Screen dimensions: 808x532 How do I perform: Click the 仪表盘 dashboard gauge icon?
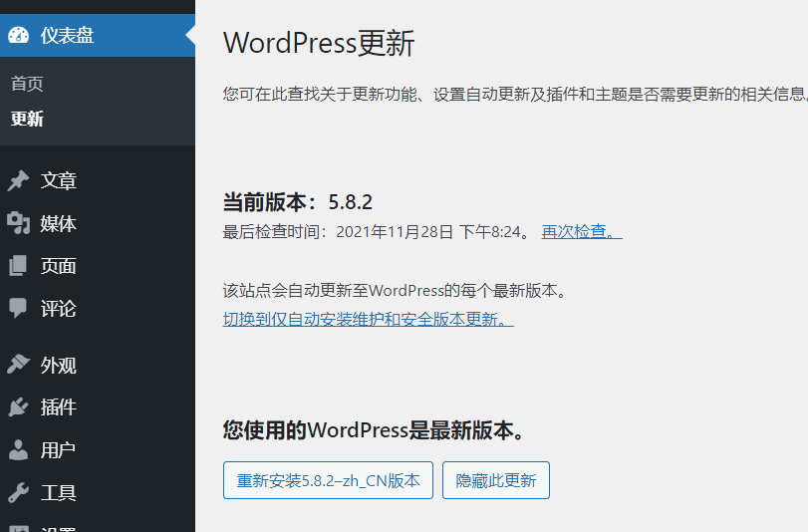coord(19,35)
